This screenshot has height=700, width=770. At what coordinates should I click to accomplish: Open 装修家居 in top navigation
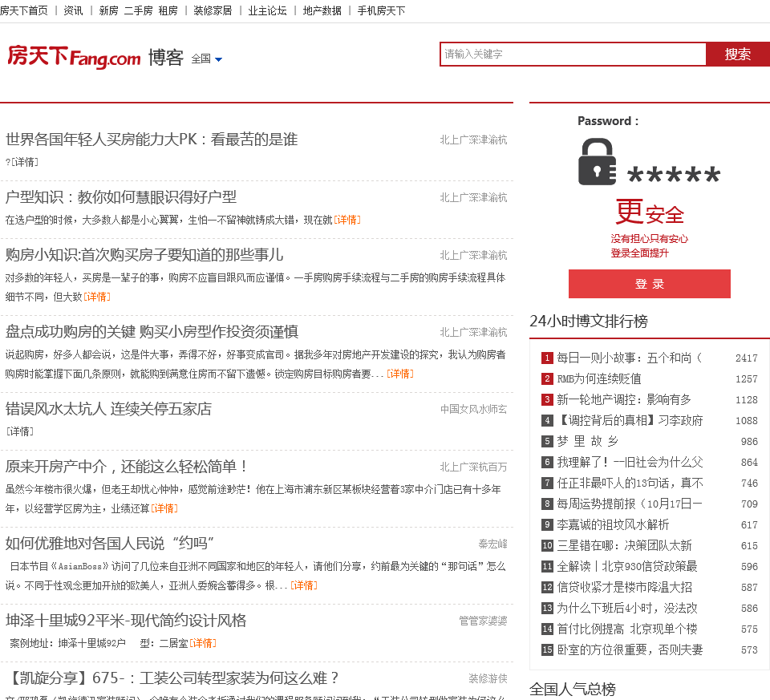(213, 10)
